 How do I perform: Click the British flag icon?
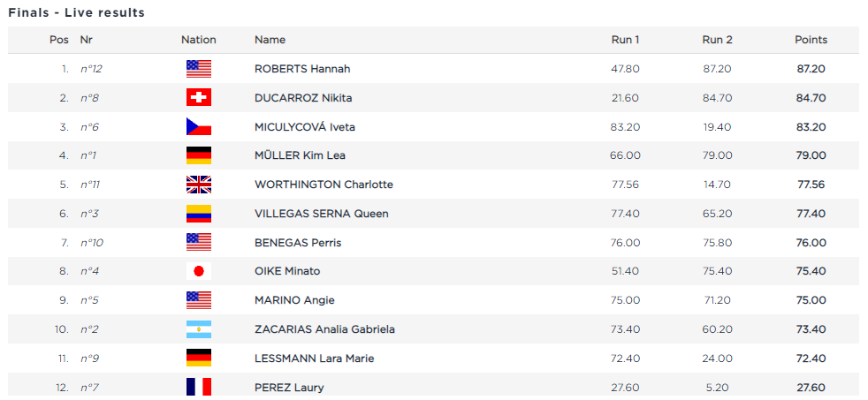(199, 185)
